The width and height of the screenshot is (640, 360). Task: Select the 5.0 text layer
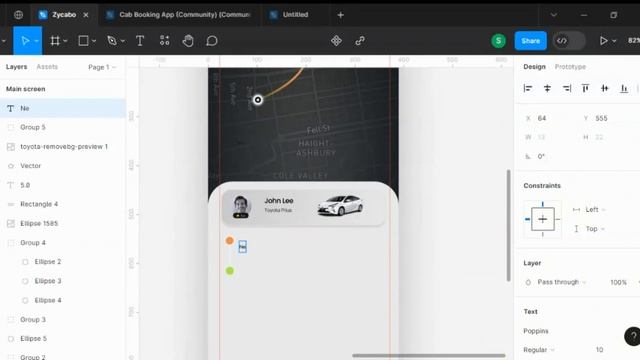click(x=63, y=185)
